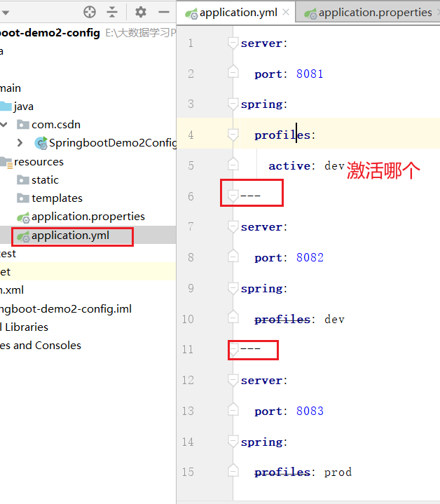Collapse the com.csdn package node
The height and width of the screenshot is (504, 440).
pyautogui.click(x=4, y=124)
